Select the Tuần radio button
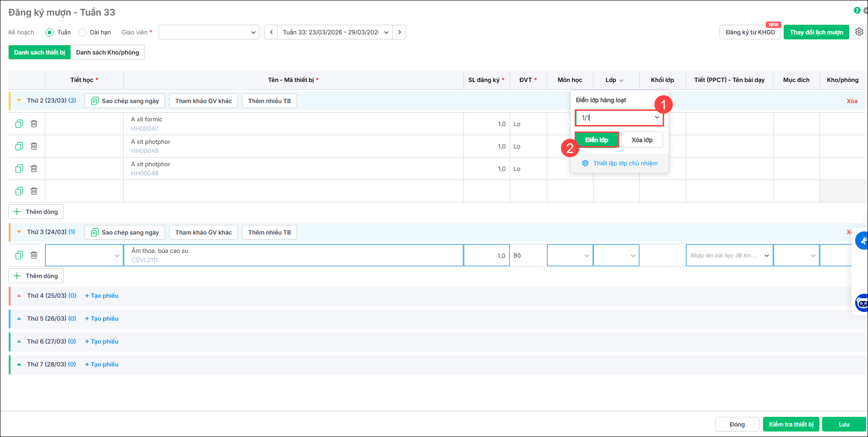868x437 pixels. [49, 33]
